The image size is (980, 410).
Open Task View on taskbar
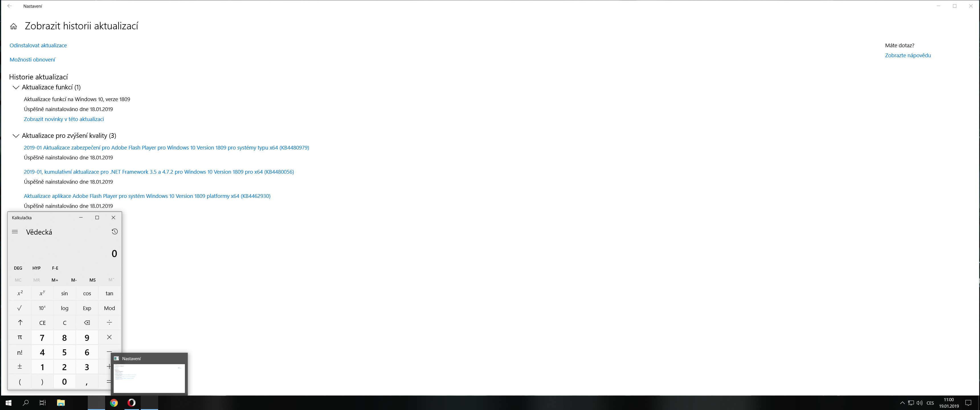point(43,403)
